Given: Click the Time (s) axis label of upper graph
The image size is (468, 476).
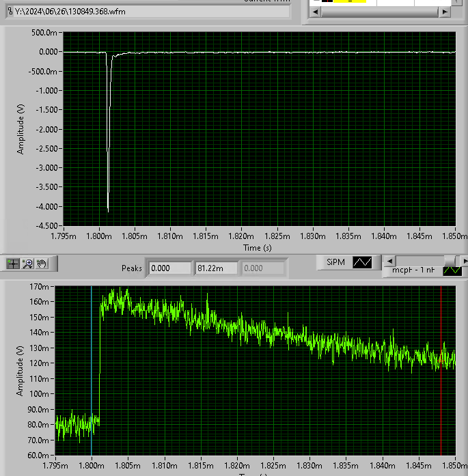Looking at the screenshot, I should point(258,248).
